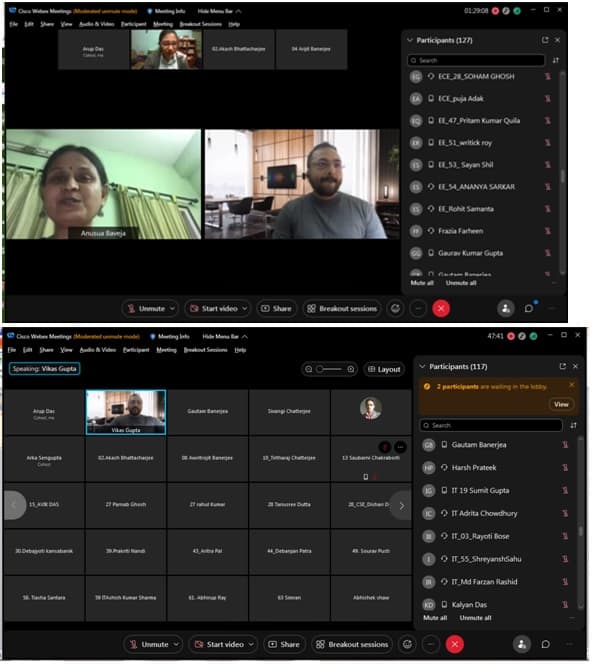Open Help menu in the 127-participant window
This screenshot has height=668, width=593.
point(234,24)
